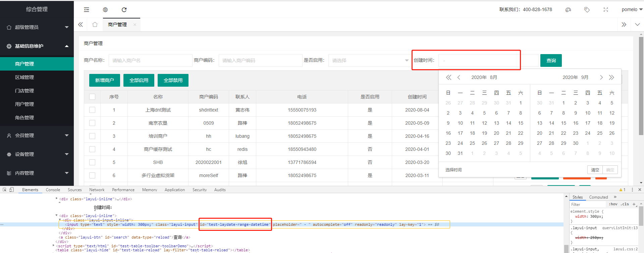The height and width of the screenshot is (253, 644).
Task: Click the 创建时间 date range field
Action: pyautogui.click(x=489, y=60)
